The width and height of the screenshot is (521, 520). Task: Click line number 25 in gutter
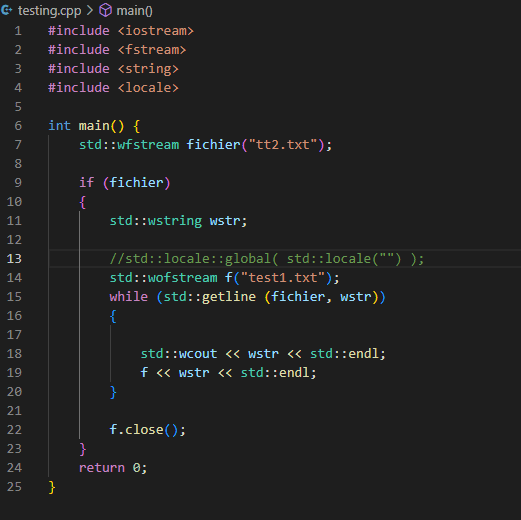(14, 487)
